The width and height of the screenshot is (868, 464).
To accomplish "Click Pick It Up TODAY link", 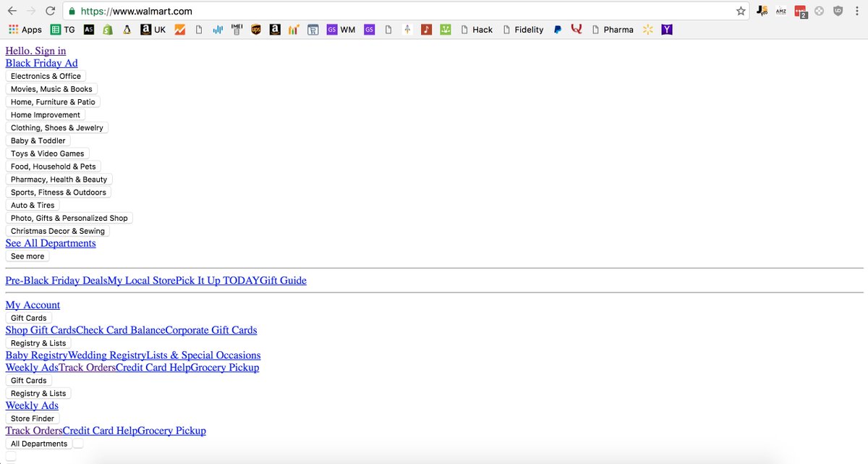I will coord(218,280).
